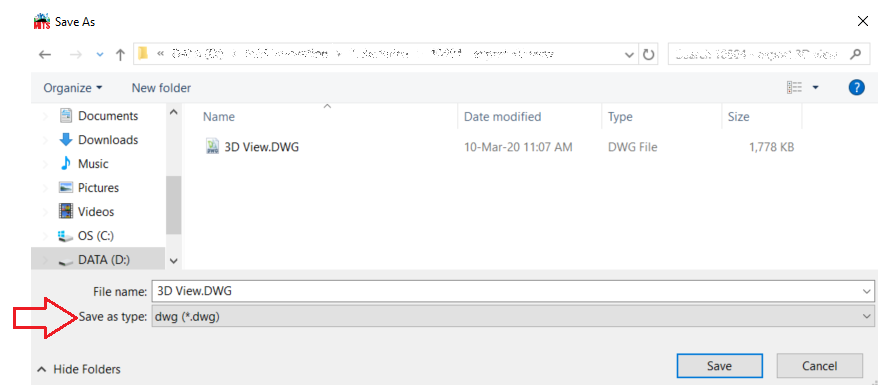
Task: Click the navigation pane scrollbar thumb
Action: coord(174,205)
